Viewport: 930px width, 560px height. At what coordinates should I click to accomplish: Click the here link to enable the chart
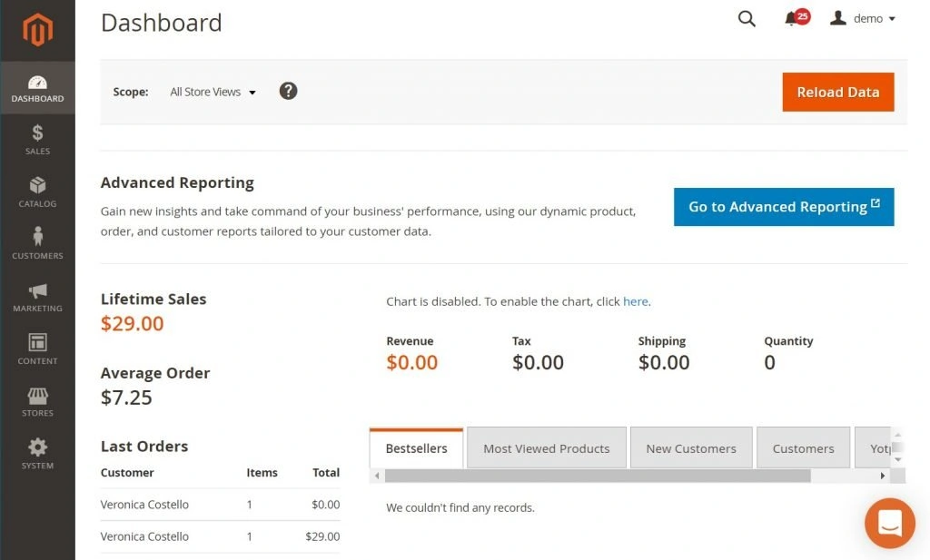click(636, 300)
